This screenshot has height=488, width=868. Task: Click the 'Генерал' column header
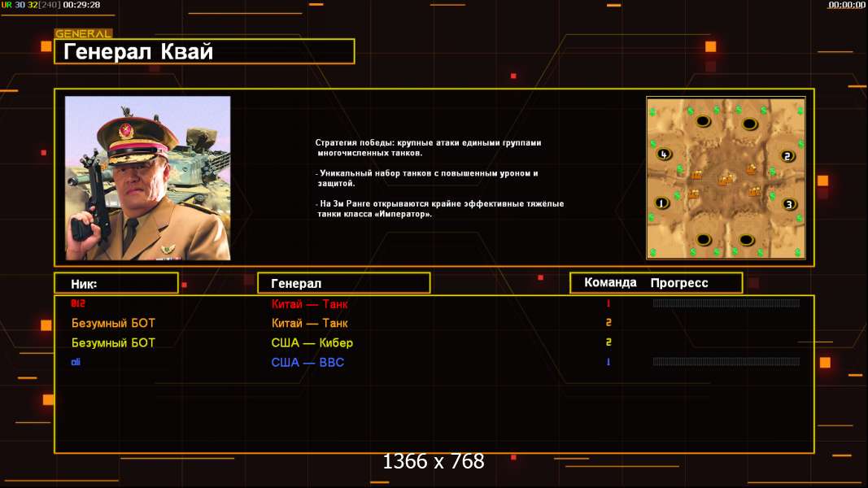pyautogui.click(x=344, y=283)
